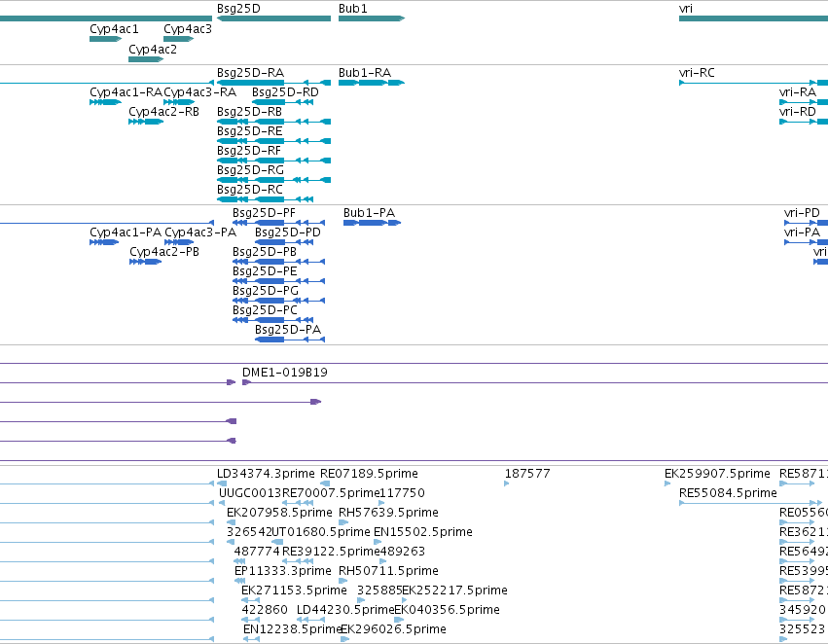Select the DME1-019B19 feature
The width and height of the screenshot is (828, 644).
535,382
